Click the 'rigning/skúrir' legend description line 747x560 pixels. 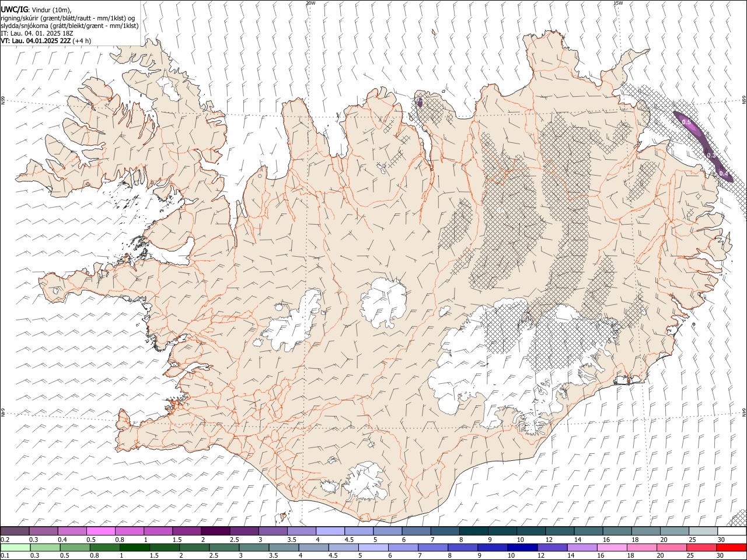click(68, 18)
